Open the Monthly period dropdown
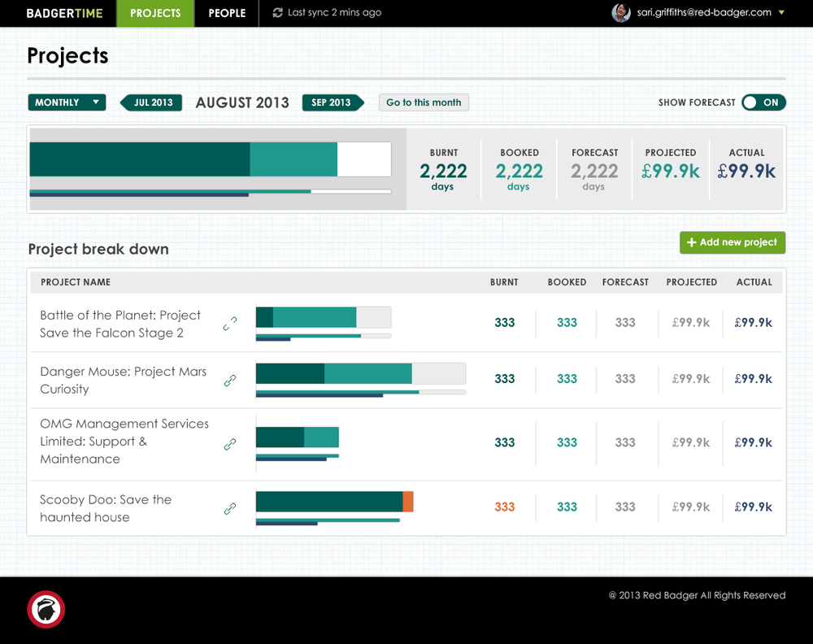The image size is (813, 644). (x=67, y=102)
